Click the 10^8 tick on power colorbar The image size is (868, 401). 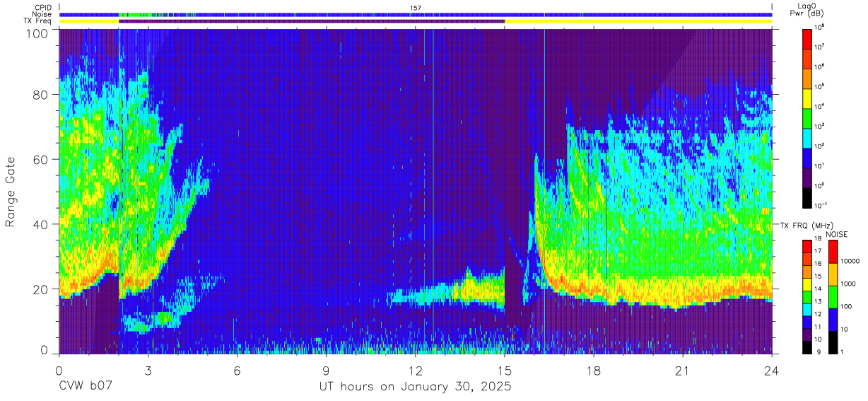pos(819,27)
